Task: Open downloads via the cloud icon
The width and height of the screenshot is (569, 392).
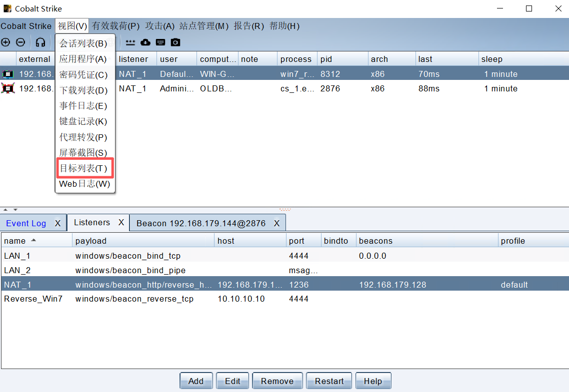Action: pyautogui.click(x=145, y=42)
